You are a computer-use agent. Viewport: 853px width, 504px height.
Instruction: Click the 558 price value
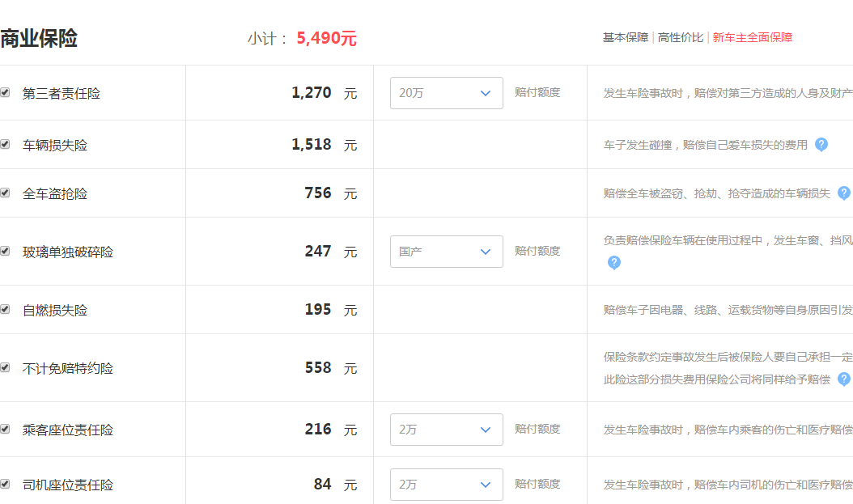tap(318, 367)
